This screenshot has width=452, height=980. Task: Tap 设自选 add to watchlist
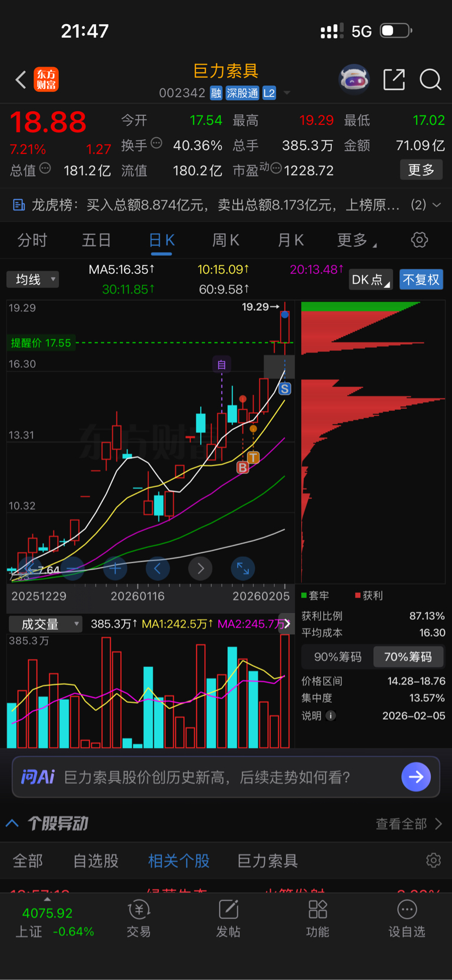pos(407,918)
